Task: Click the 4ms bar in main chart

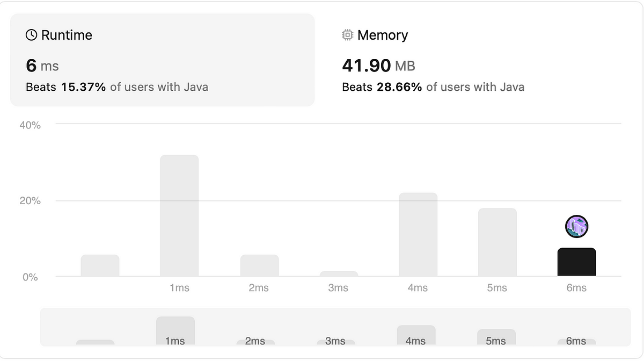Action: pyautogui.click(x=418, y=235)
